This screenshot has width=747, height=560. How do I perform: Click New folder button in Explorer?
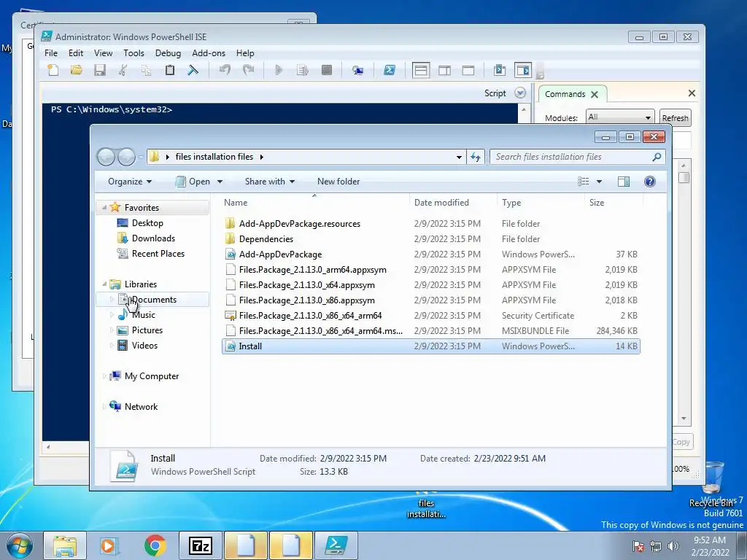[338, 182]
